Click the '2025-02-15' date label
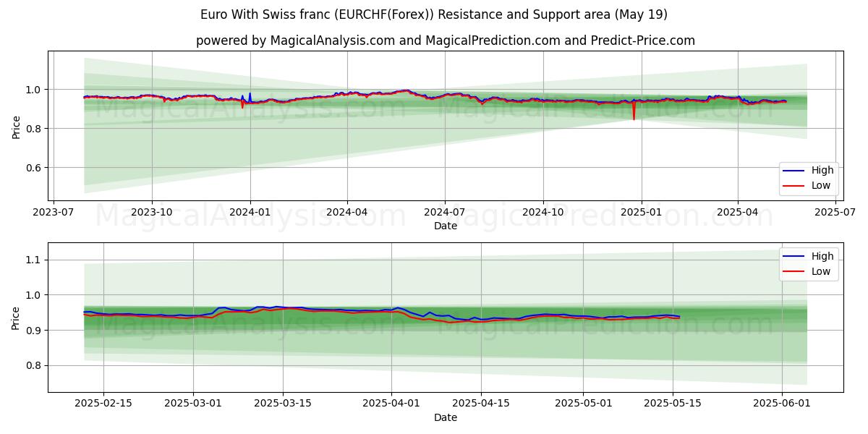The width and height of the screenshot is (868, 434). tap(103, 404)
